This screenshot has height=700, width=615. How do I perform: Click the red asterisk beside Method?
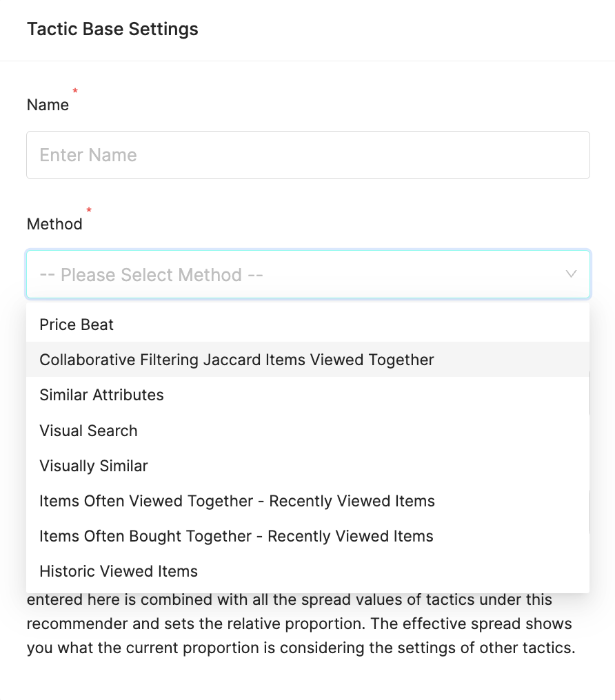pos(89,209)
